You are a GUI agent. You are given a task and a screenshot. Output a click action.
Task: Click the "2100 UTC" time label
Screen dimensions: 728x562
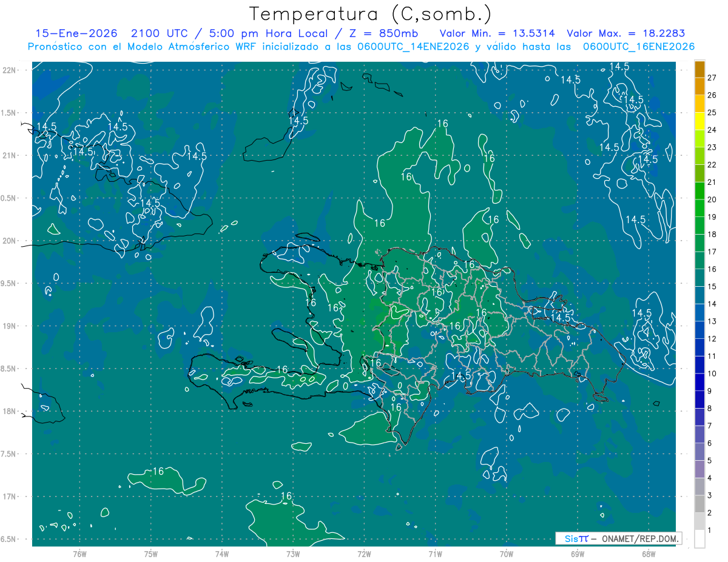(x=160, y=33)
